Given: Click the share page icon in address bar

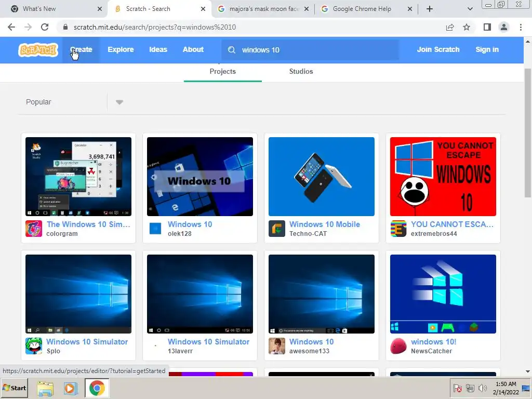Looking at the screenshot, I should coord(450,27).
